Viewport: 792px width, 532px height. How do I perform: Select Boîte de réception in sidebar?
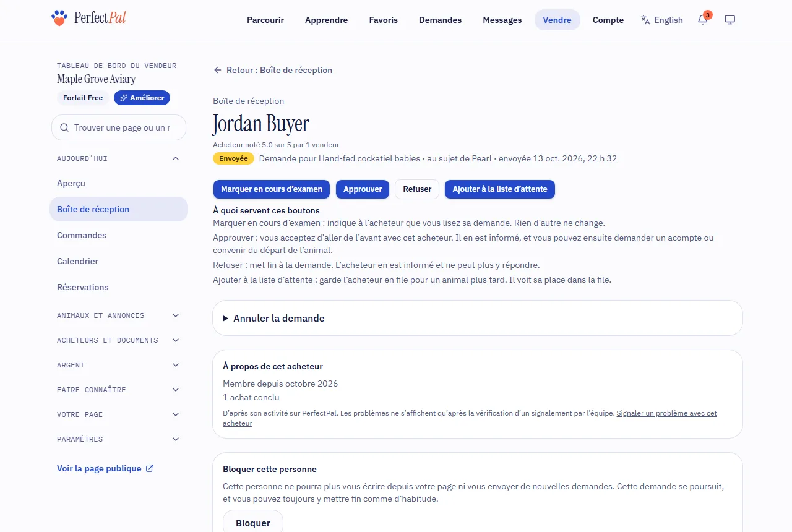pyautogui.click(x=119, y=209)
